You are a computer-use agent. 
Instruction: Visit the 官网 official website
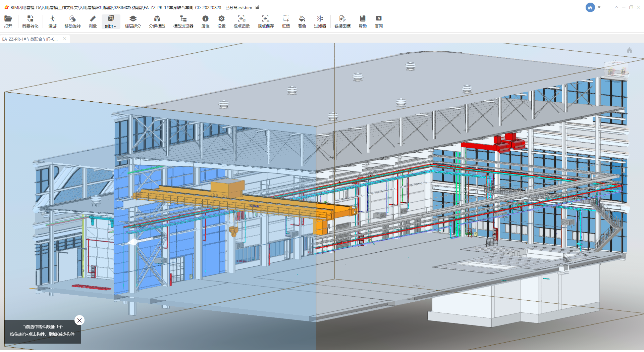coord(379,21)
